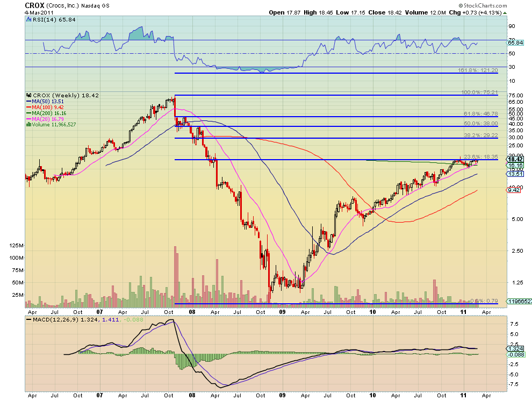
Task: Click the 13.51 MA(50) tag on right axis
Action: (515, 174)
